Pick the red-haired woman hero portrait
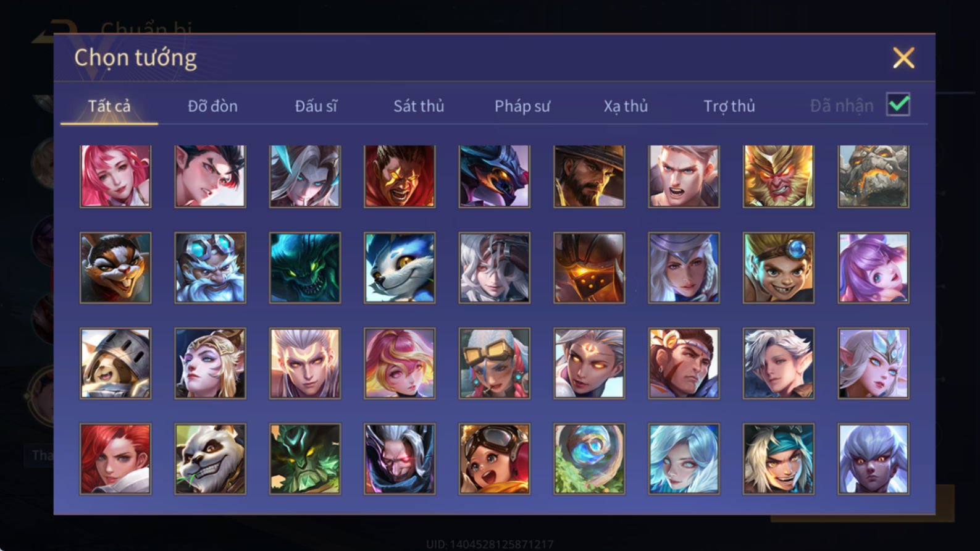This screenshot has width=980, height=551. [x=115, y=458]
